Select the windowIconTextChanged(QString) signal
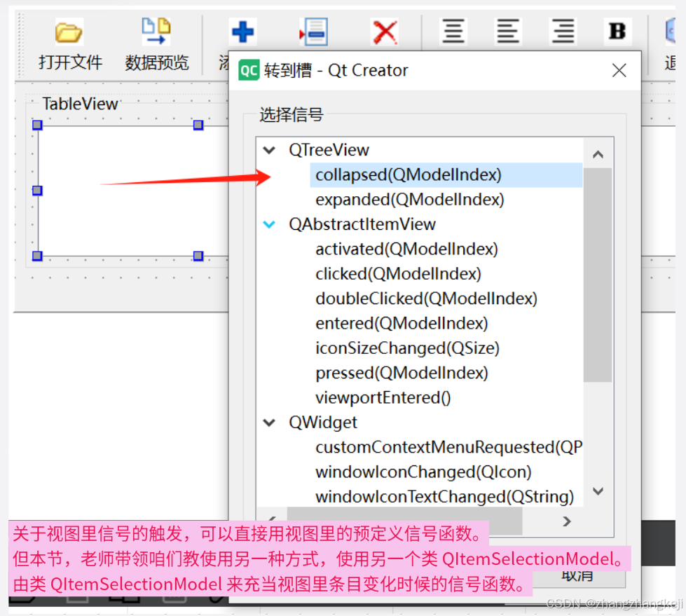This screenshot has height=616, width=686. [444, 497]
